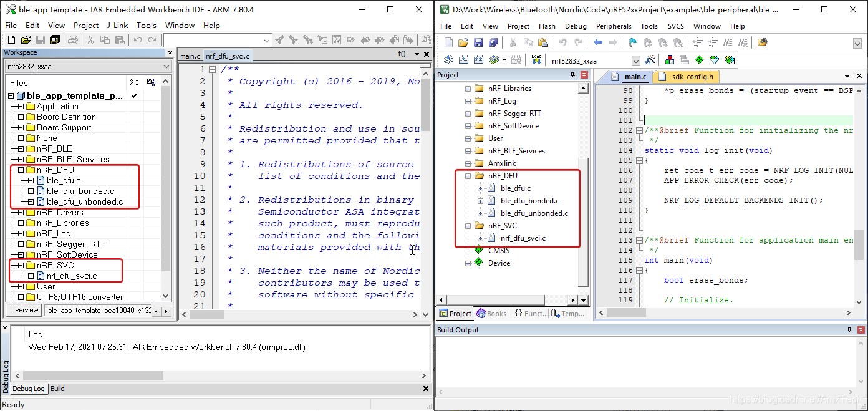Screen dimensions: 868x411
Task: Collapse nRF_DFU group in Keil project tree
Action: (468, 176)
